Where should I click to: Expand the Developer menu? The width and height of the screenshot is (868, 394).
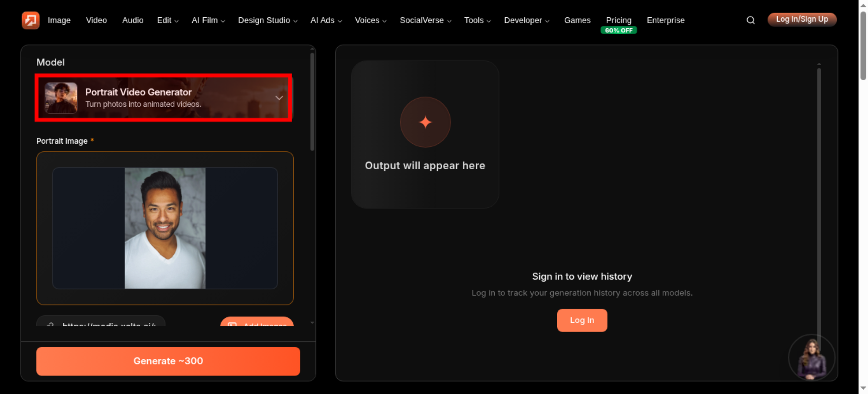(526, 20)
